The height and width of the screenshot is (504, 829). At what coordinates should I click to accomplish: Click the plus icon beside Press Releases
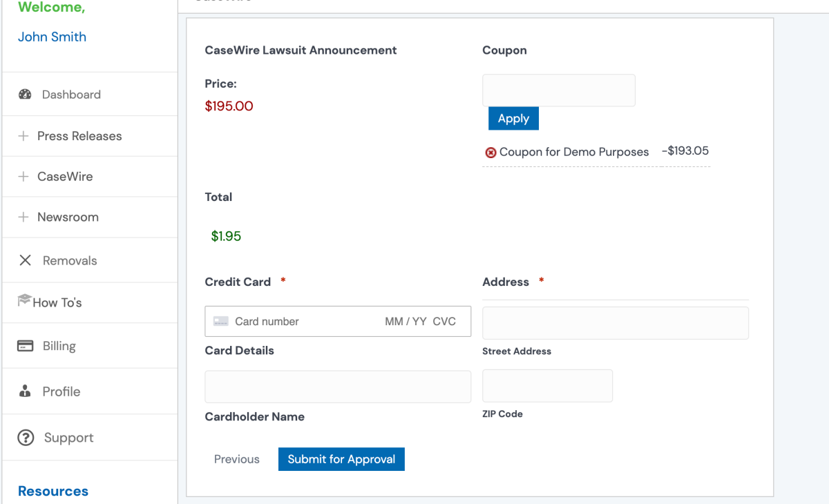tap(25, 136)
